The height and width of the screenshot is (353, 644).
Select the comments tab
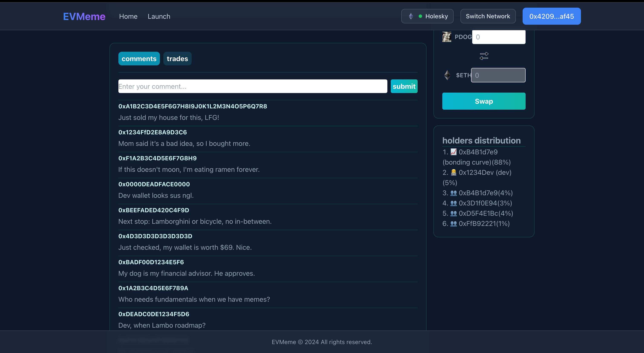[139, 58]
